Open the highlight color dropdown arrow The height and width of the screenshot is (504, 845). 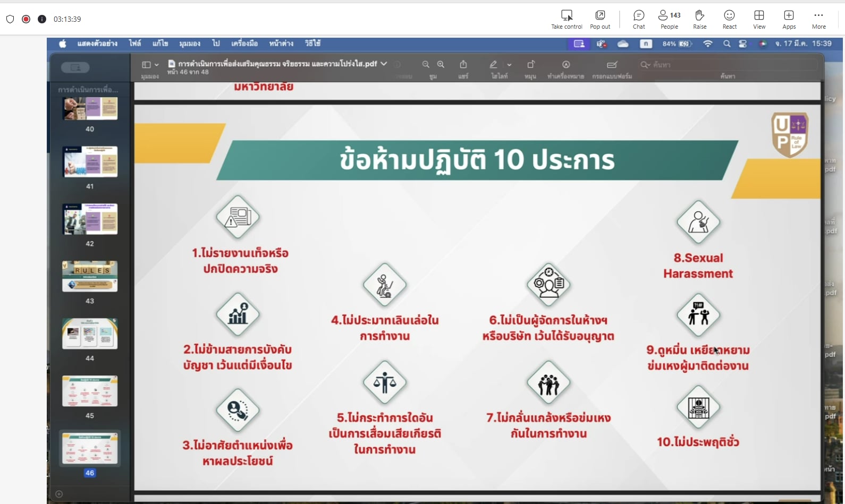coord(509,65)
